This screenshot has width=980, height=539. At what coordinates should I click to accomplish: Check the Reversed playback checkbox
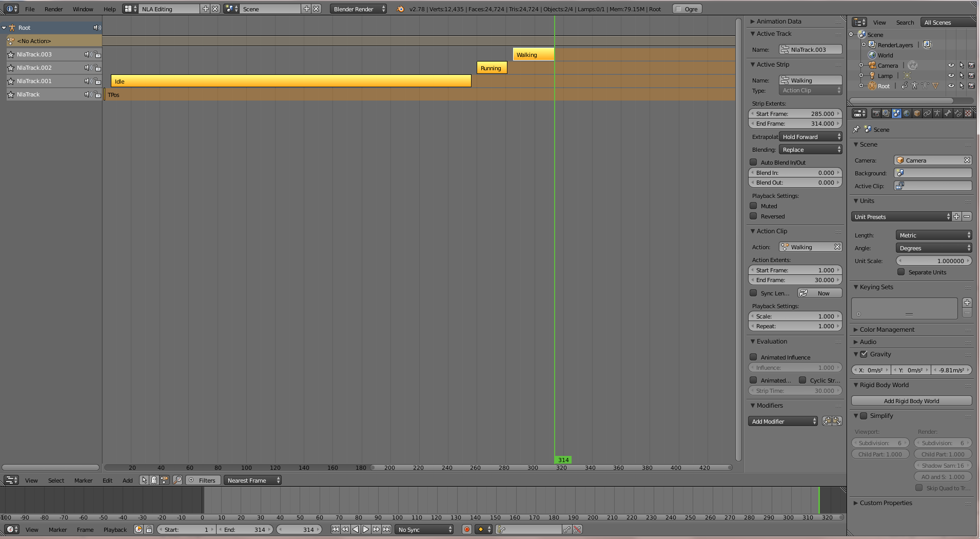tap(753, 216)
